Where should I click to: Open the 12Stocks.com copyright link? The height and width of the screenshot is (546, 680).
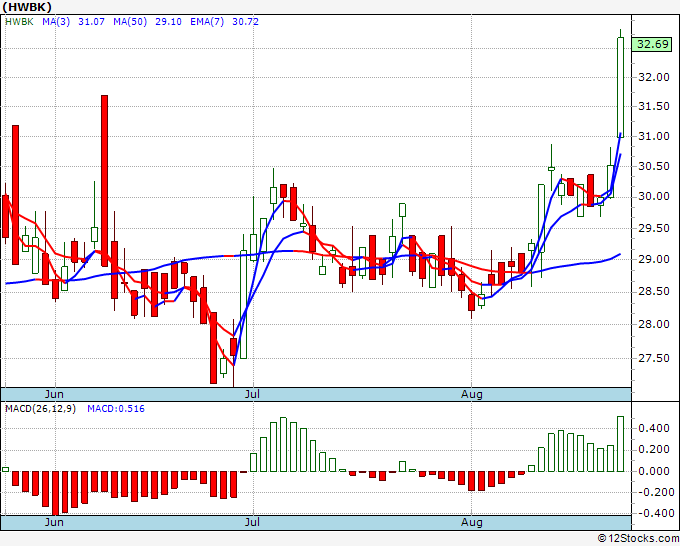(x=638, y=539)
